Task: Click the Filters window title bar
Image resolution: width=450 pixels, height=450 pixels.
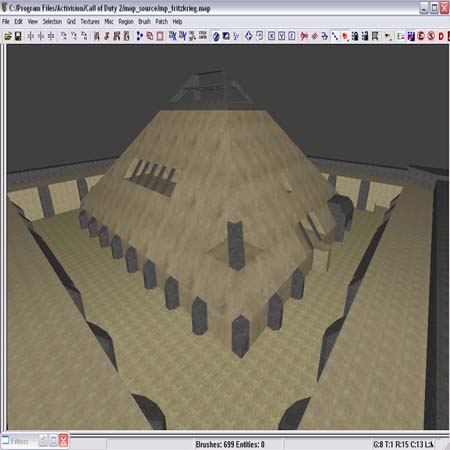Action: (19, 441)
